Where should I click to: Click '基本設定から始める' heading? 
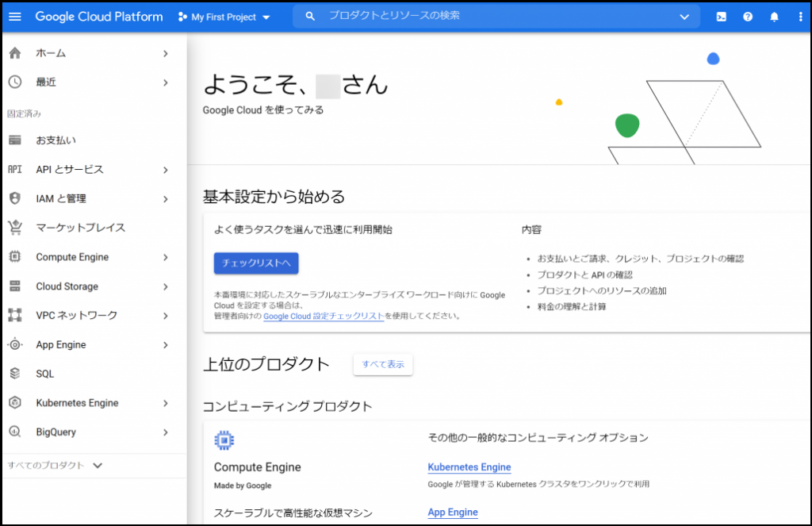pyautogui.click(x=274, y=197)
